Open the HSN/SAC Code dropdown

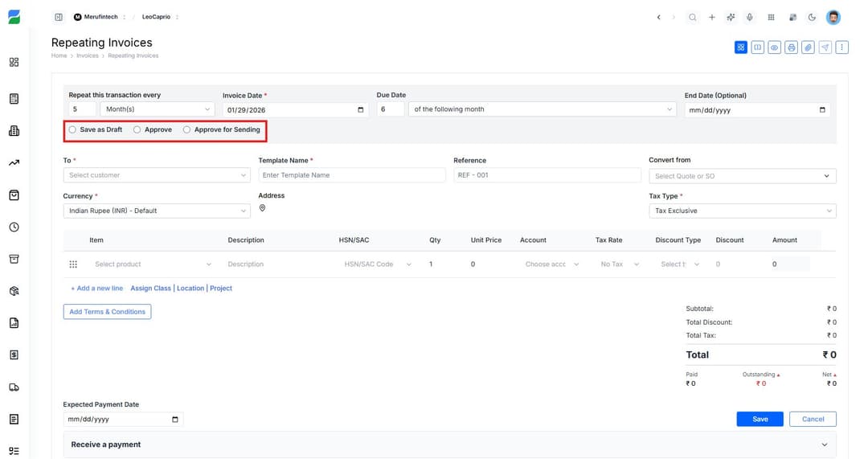click(x=378, y=264)
